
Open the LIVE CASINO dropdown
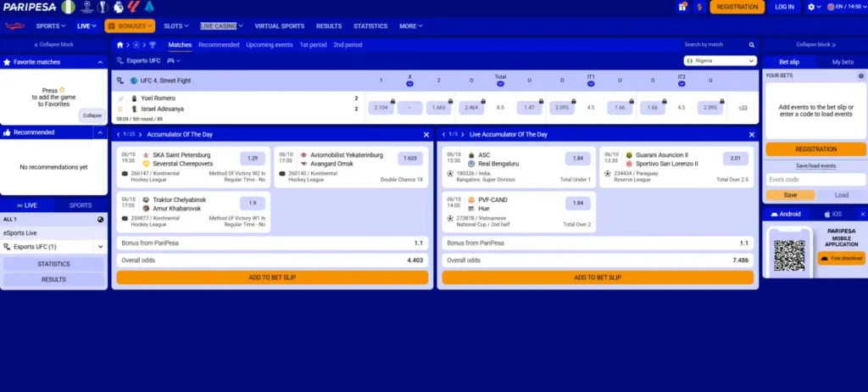[x=221, y=26]
